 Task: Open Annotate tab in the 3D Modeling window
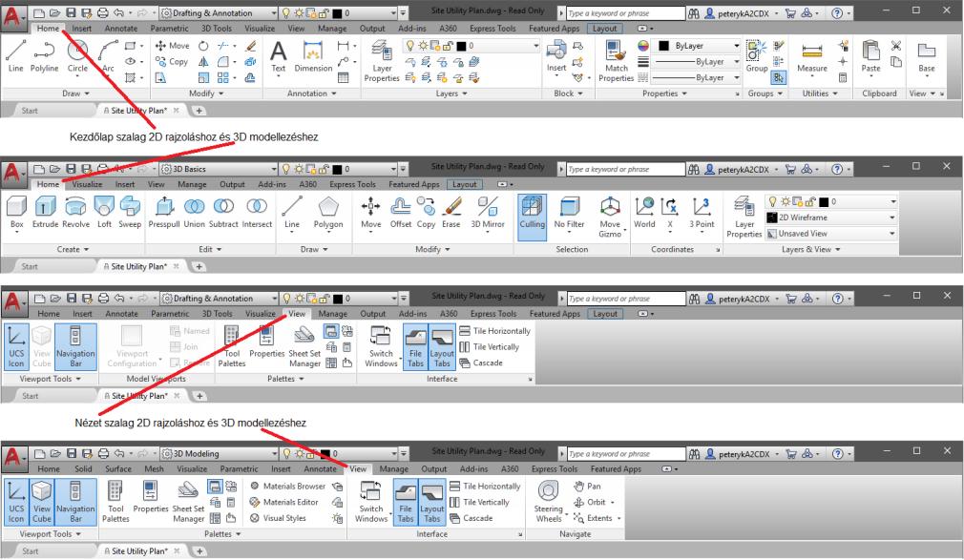(x=321, y=469)
